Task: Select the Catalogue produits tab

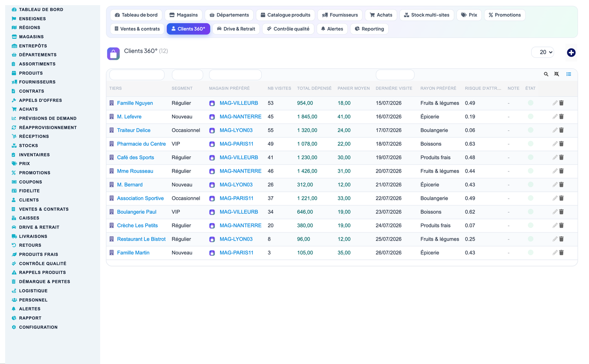Action: 285,15
